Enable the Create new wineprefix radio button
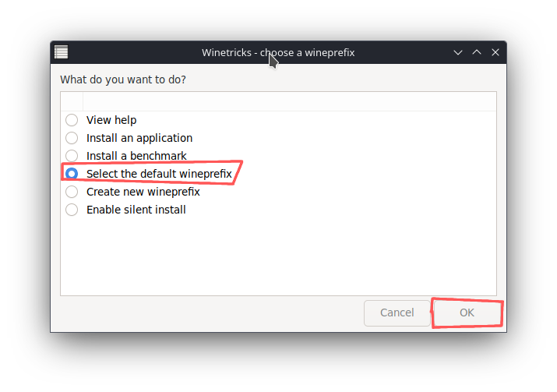The image size is (557, 392). click(72, 192)
